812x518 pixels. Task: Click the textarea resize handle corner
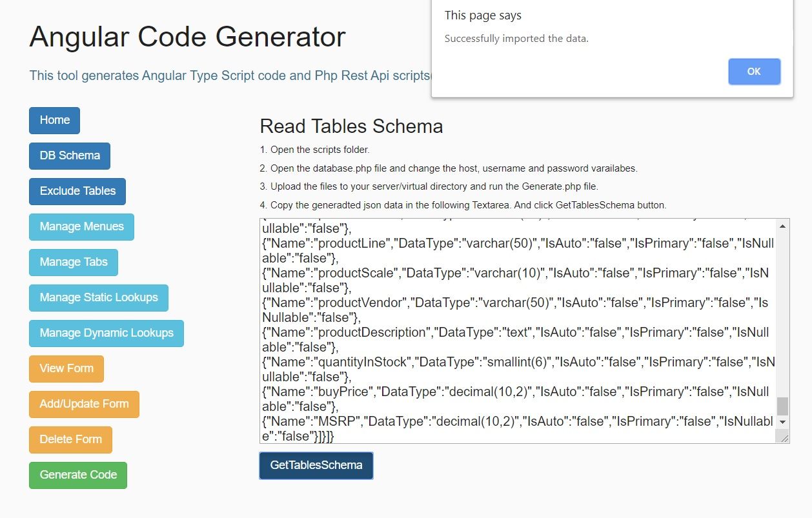(x=784, y=438)
